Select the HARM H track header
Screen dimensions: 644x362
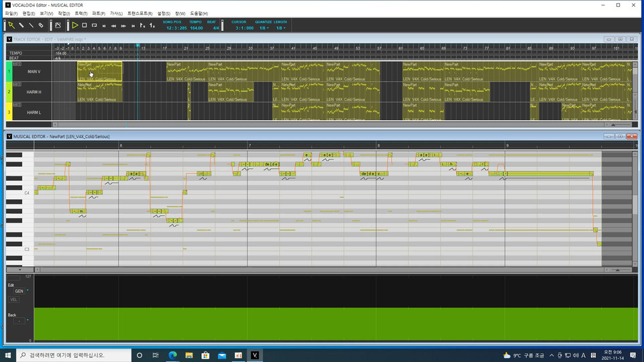[34, 92]
